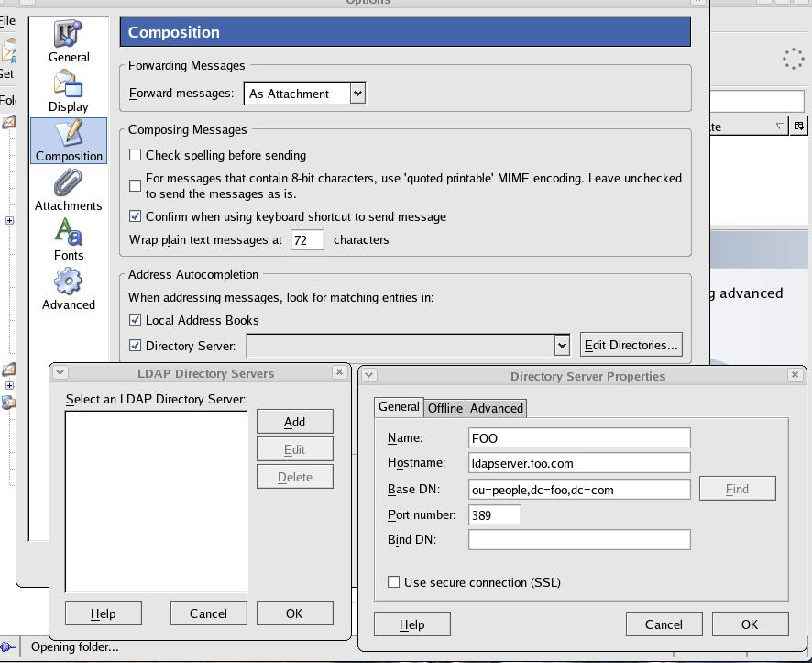812x663 pixels.
Task: Expand the Directory Server dropdown
Action: tap(562, 346)
